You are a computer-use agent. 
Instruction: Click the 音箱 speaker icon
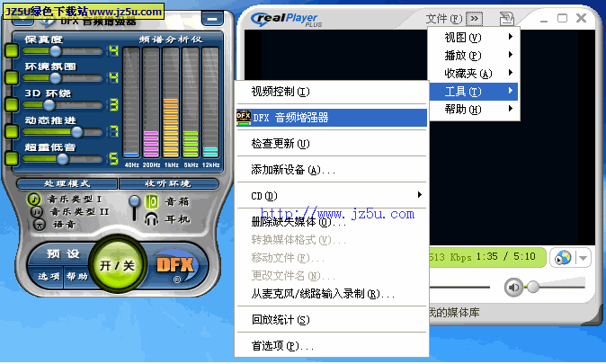(x=151, y=201)
